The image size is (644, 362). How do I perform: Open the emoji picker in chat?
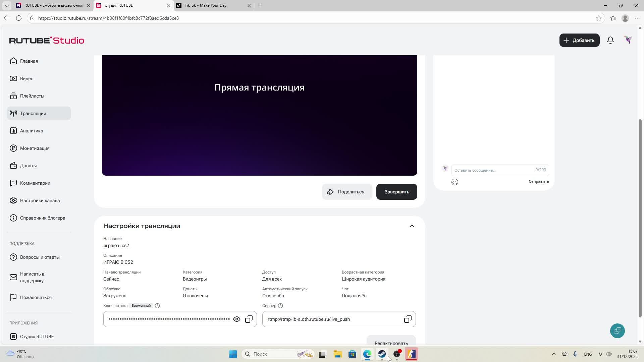point(455,182)
